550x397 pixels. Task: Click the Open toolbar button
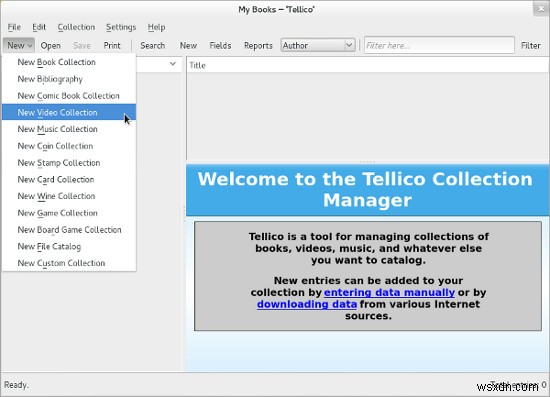coord(51,46)
